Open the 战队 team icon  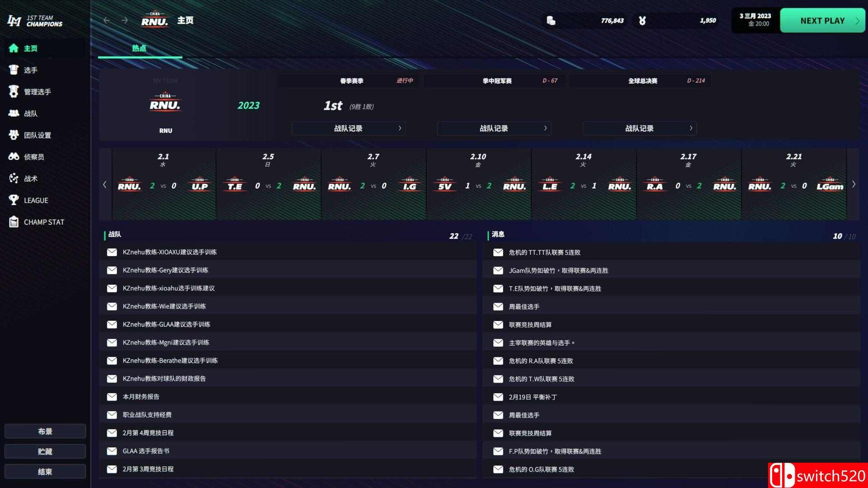[x=14, y=113]
